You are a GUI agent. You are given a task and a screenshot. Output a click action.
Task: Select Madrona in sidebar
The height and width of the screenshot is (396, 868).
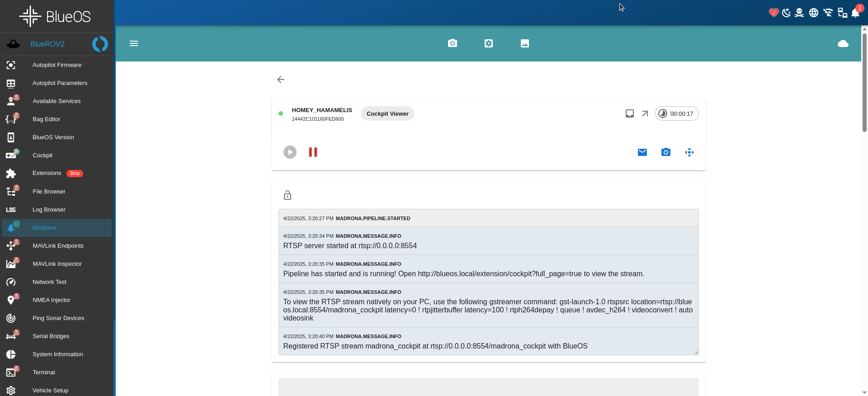coord(57,228)
